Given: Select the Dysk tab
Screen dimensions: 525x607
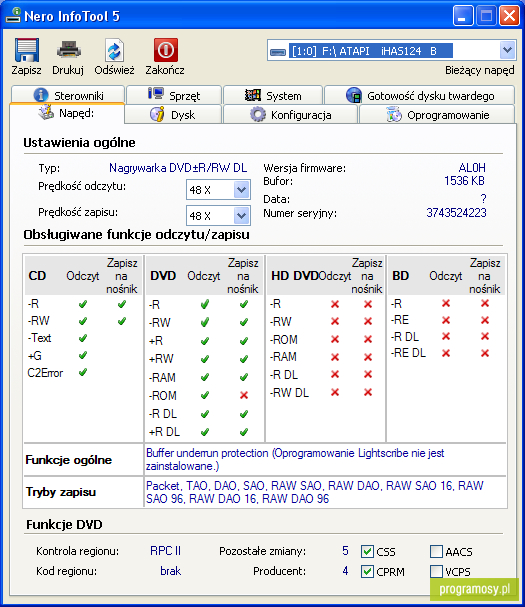Looking at the screenshot, I should click(173, 114).
